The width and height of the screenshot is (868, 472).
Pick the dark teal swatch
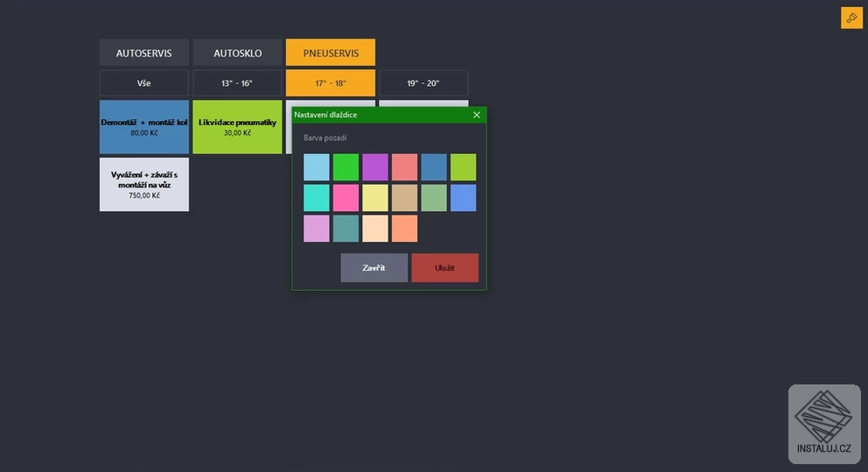(x=346, y=229)
